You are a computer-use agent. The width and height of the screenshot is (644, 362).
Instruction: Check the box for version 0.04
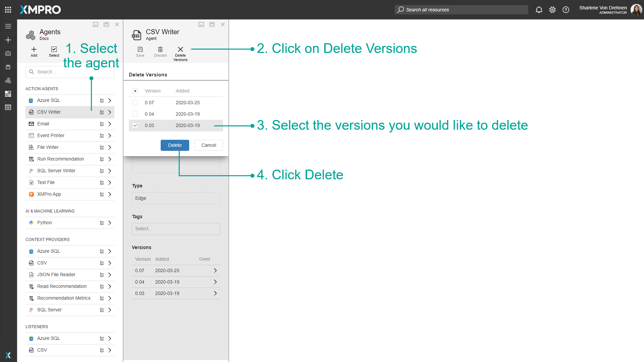(135, 114)
